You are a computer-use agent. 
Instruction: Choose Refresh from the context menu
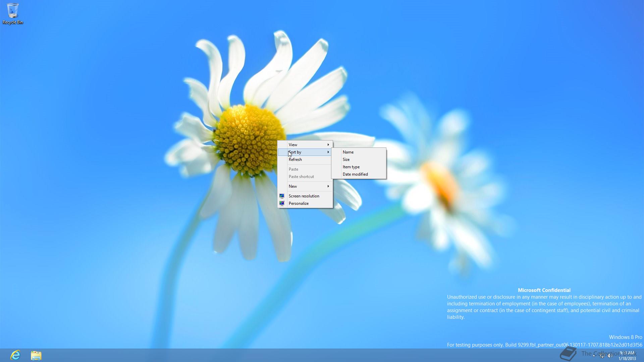click(295, 160)
